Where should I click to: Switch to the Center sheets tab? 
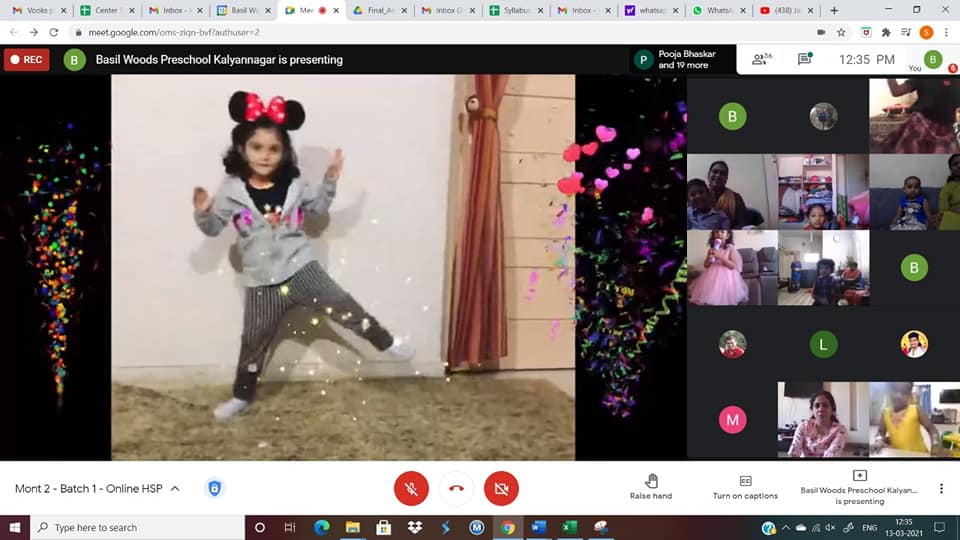[105, 10]
